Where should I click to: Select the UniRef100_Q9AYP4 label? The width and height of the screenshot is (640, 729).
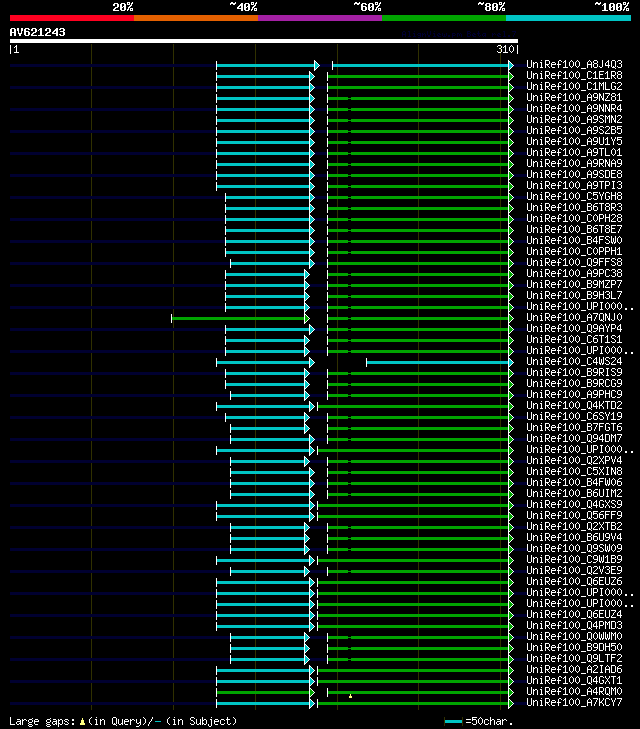click(x=574, y=329)
